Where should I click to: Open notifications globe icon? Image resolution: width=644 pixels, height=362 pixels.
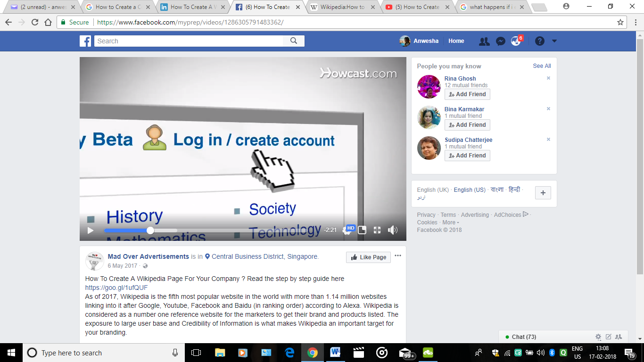coord(516,41)
